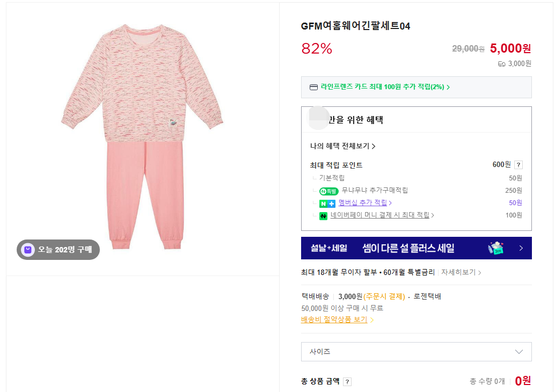Viewport: 555px width, 392px height.
Task: Click the gift illustration on 설 플러스 세일 banner
Action: pyautogui.click(x=496, y=248)
